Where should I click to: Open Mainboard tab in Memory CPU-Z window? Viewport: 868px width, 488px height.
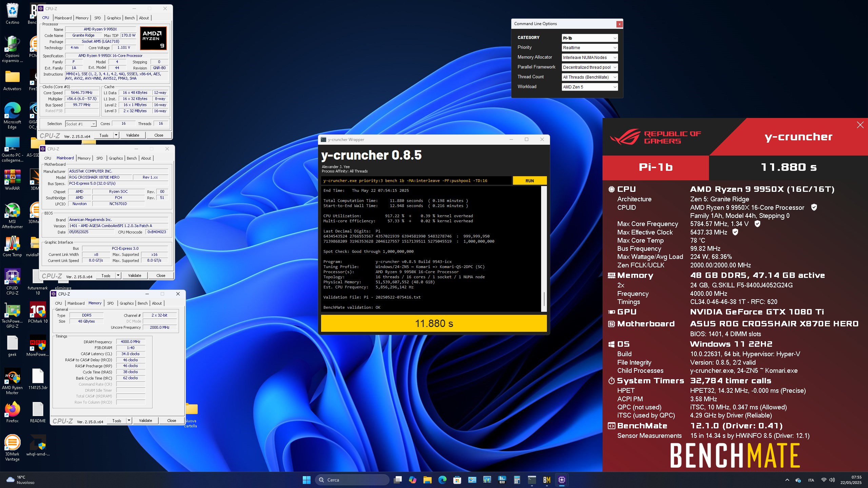pos(76,303)
